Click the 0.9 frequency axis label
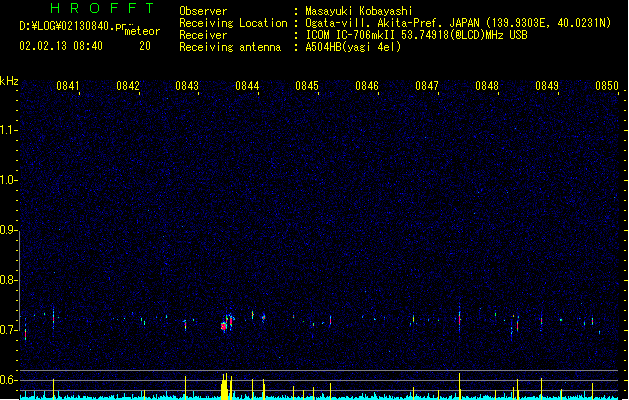The image size is (629, 400). (9, 229)
